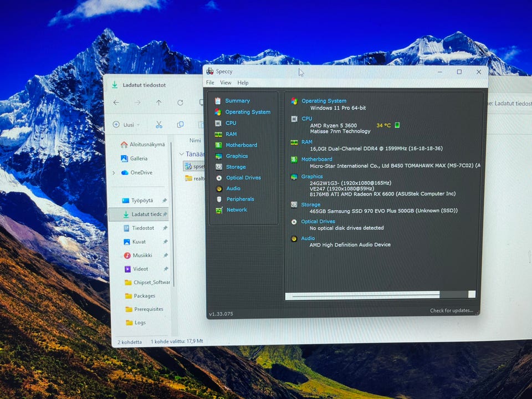Screen dimensions: 532x399
Task: Click Motherboard heading in summary panel
Action: [x=316, y=159]
